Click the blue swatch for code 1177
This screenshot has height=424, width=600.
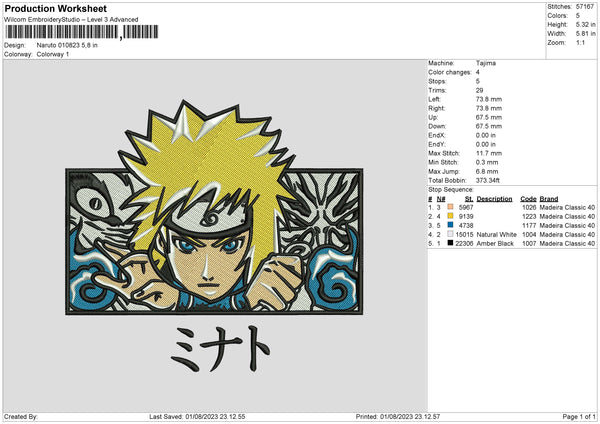point(450,225)
